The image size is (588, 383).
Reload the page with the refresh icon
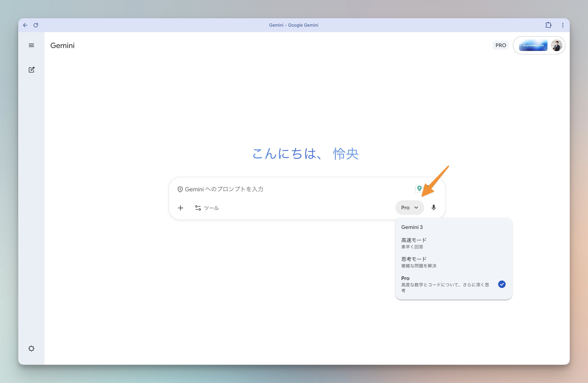(x=36, y=25)
